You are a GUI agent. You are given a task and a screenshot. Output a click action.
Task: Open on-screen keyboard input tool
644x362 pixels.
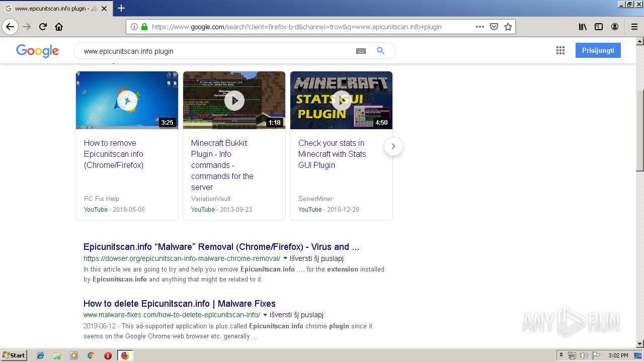click(x=361, y=51)
